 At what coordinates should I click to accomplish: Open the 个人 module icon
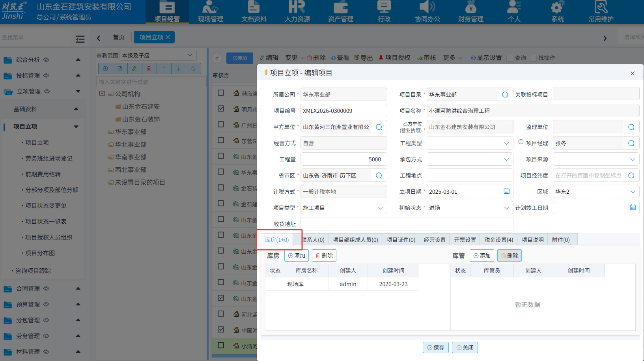(x=514, y=11)
